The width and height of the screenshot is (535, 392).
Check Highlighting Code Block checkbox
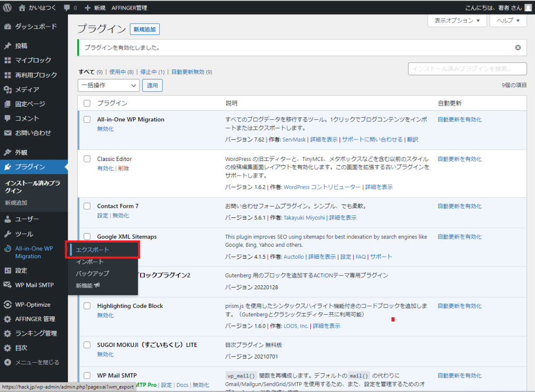pos(87,306)
